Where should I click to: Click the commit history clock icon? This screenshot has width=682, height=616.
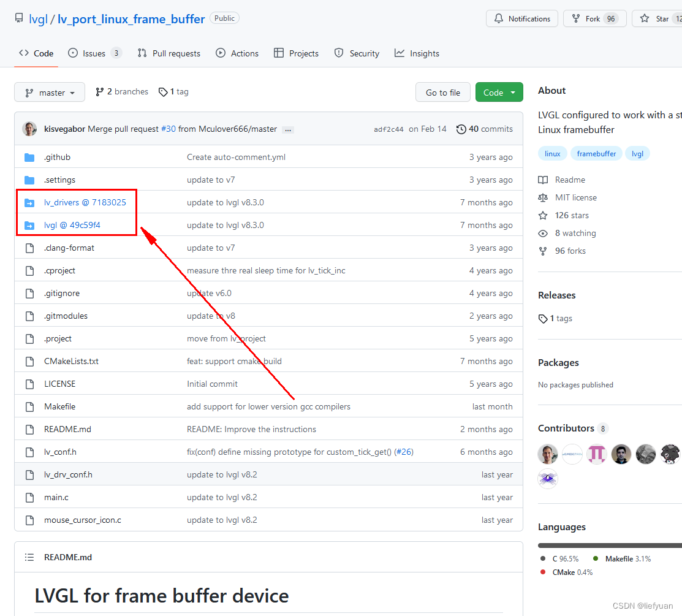click(461, 129)
